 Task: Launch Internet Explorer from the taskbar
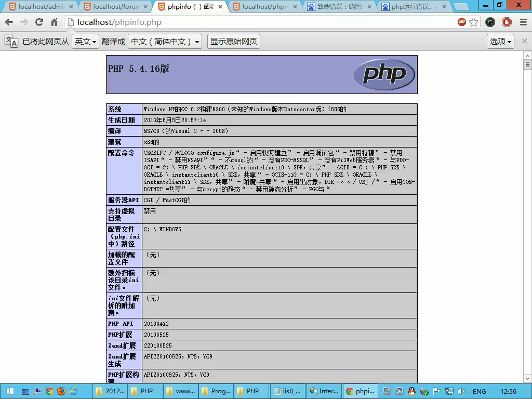click(x=73, y=392)
